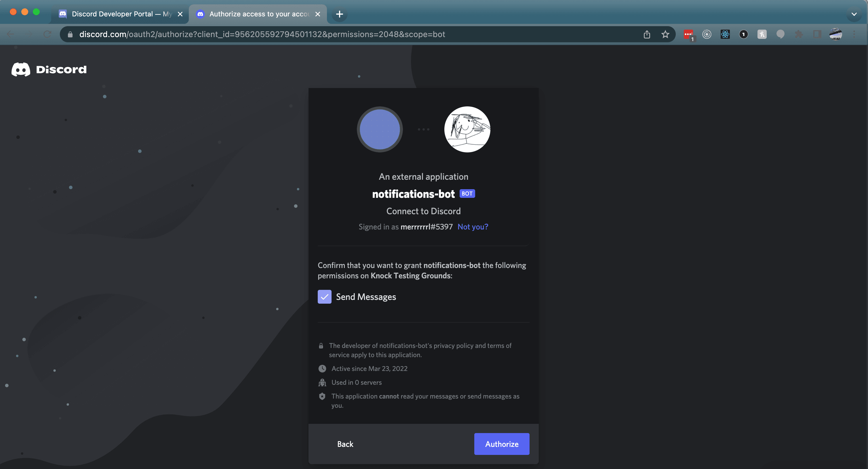Click the Not you? link
The width and height of the screenshot is (868, 469).
coord(472,227)
